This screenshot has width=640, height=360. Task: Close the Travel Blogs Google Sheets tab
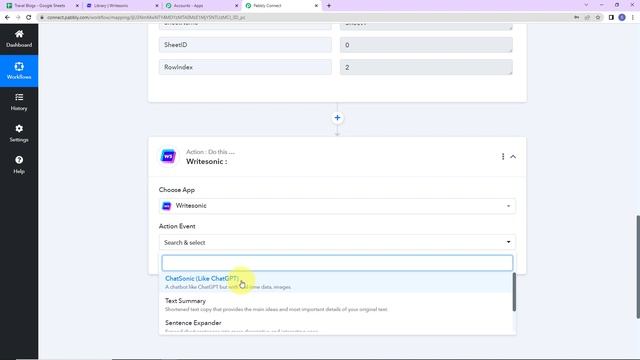click(77, 6)
